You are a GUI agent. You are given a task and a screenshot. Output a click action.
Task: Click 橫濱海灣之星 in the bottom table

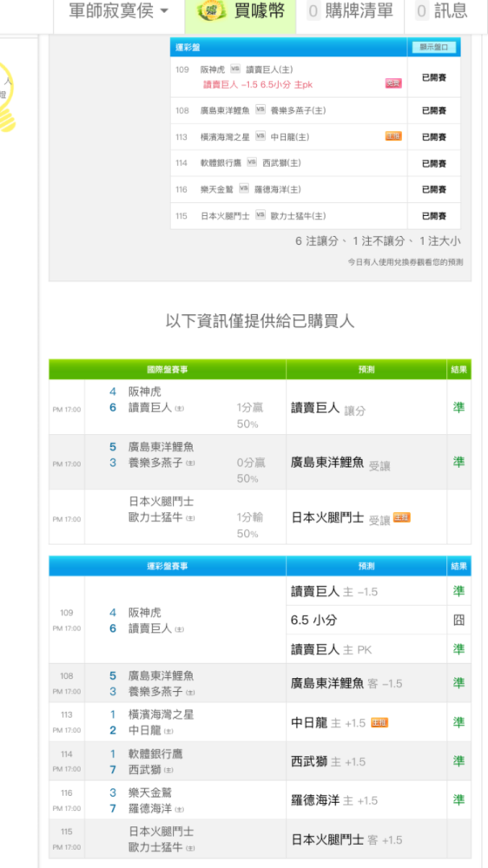pyautogui.click(x=162, y=714)
